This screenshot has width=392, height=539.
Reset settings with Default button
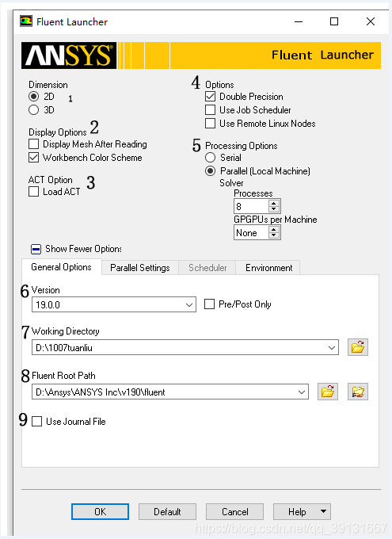[167, 512]
